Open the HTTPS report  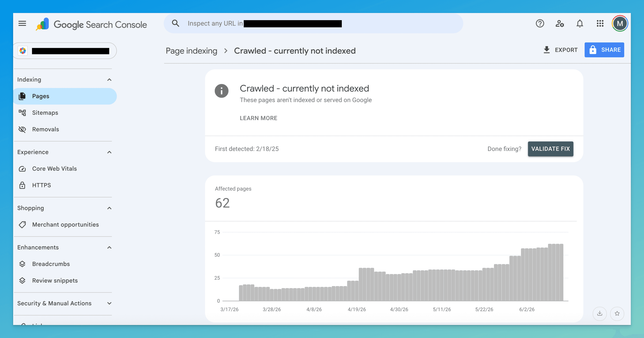tap(65, 185)
